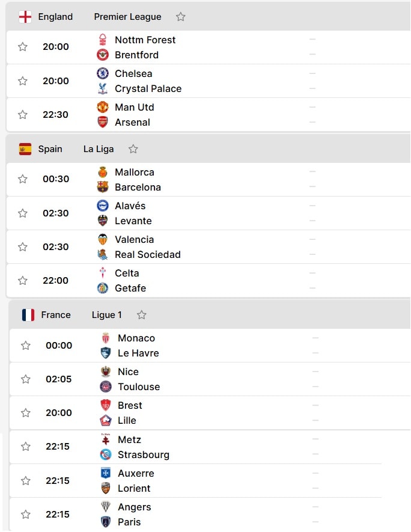Star the Angers vs Paris match

[x=26, y=515]
